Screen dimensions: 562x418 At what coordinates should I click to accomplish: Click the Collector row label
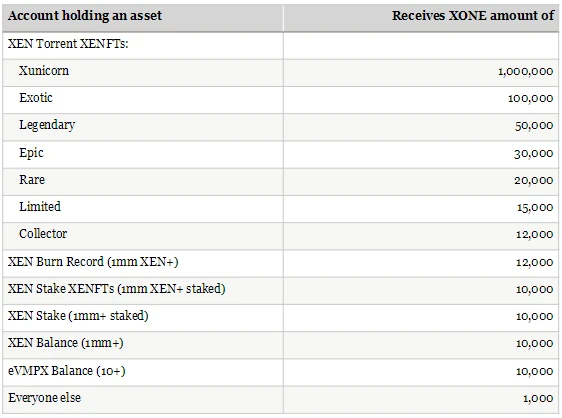click(43, 234)
